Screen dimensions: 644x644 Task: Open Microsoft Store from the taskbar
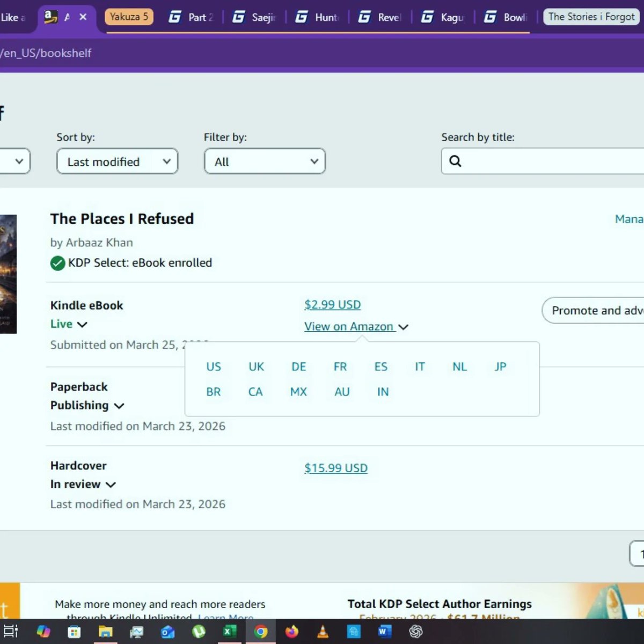(74, 632)
